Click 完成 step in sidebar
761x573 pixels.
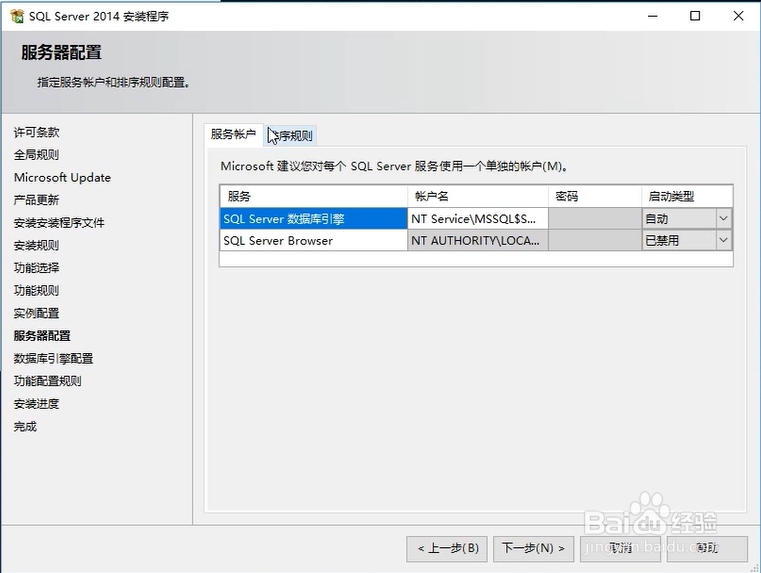click(25, 426)
